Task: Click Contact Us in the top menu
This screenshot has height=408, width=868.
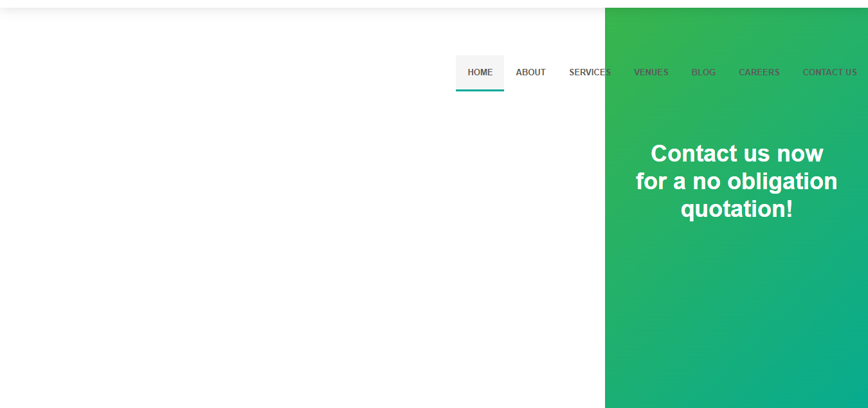Action: [x=829, y=72]
